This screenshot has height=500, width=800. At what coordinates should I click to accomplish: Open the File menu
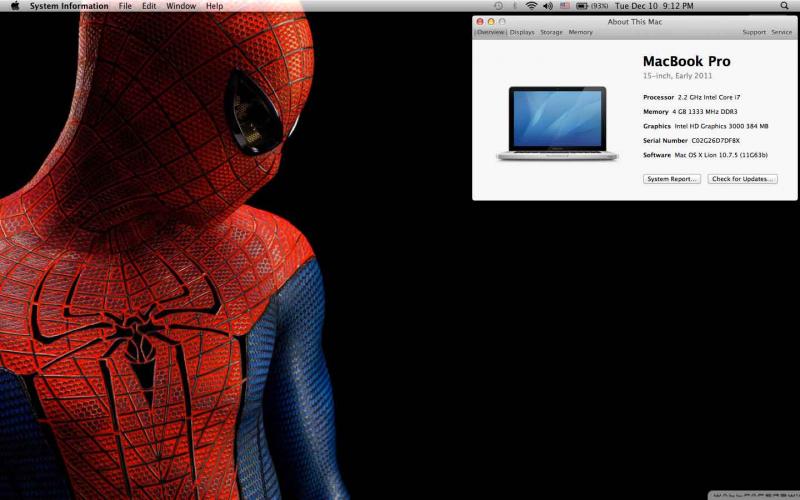125,6
